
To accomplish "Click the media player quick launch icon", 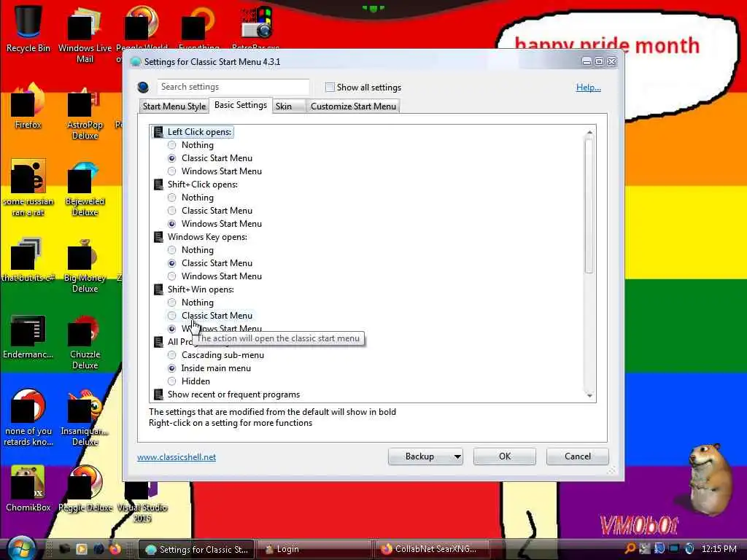I will (x=82, y=549).
